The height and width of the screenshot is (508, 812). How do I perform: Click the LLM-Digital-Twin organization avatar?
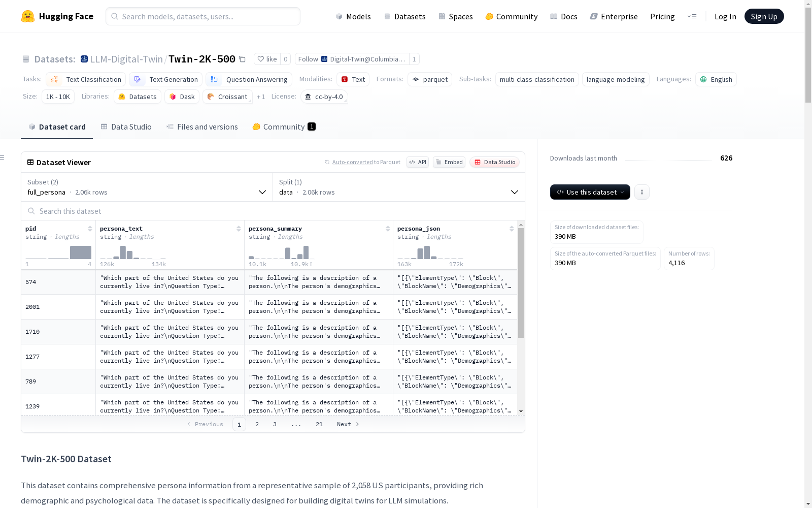[x=84, y=59]
